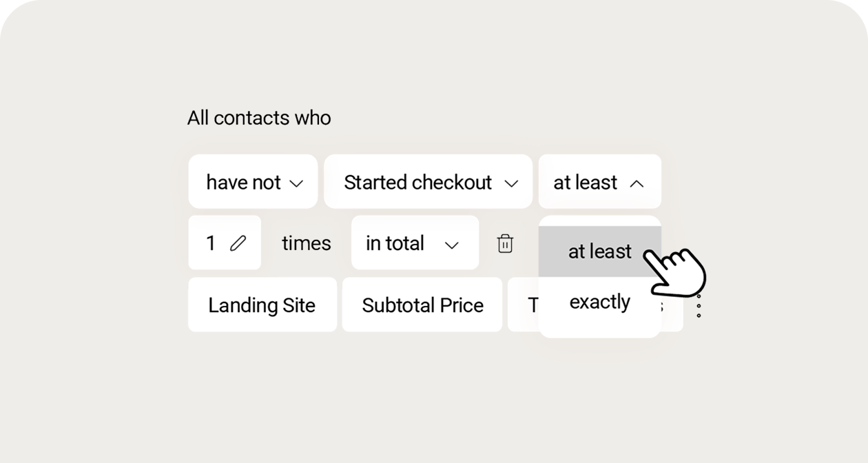Select "exactly" from the open menu
This screenshot has height=463, width=868.
point(599,302)
